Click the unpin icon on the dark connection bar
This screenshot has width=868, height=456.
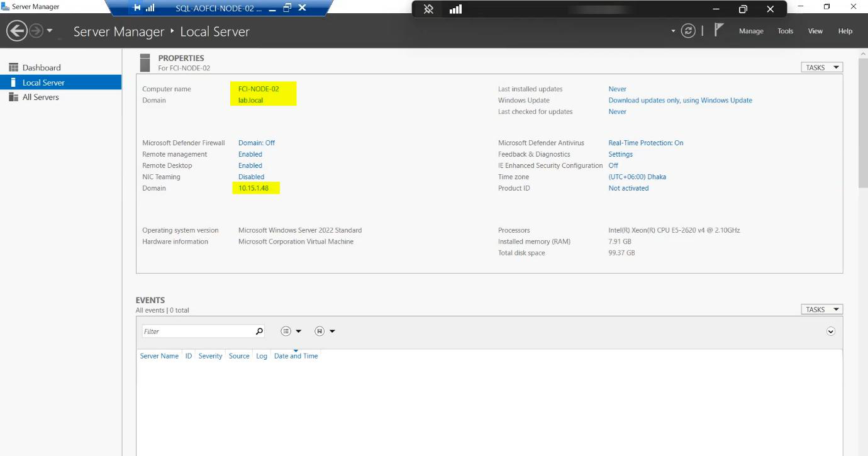click(428, 9)
